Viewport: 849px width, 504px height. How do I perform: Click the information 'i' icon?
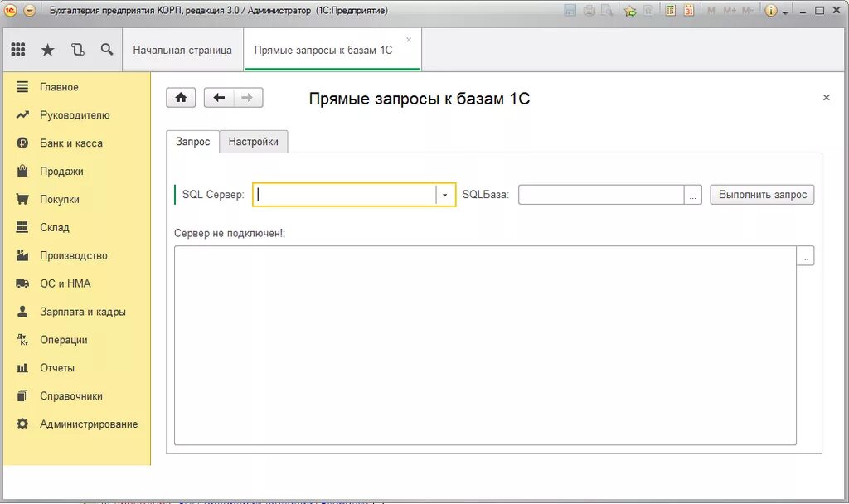[x=770, y=10]
